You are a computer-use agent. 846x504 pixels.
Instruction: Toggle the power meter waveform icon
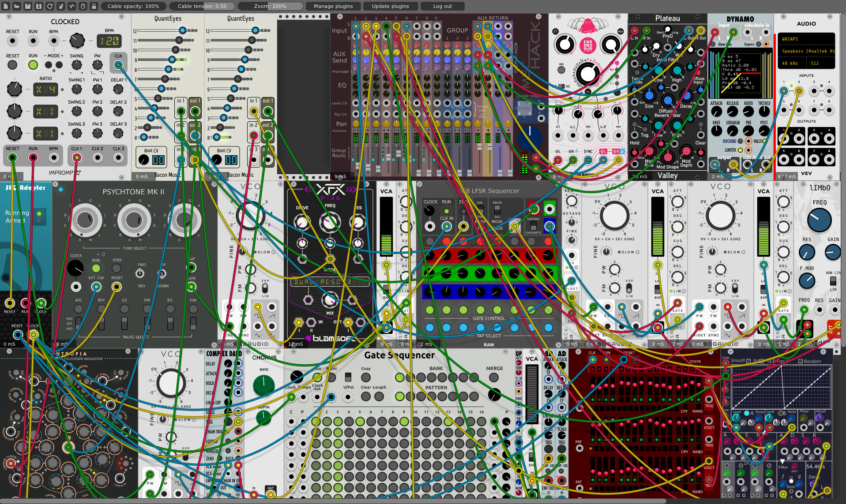click(71, 6)
